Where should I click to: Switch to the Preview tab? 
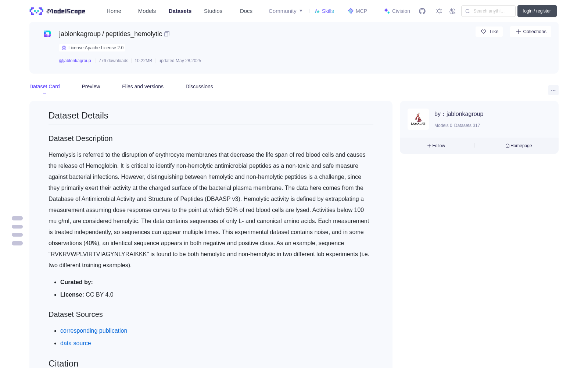[91, 86]
